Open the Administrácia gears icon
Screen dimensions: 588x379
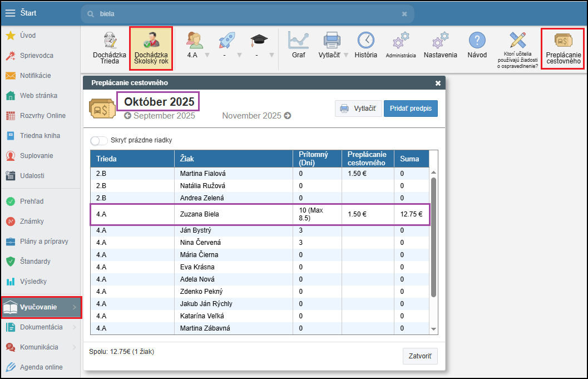point(401,45)
